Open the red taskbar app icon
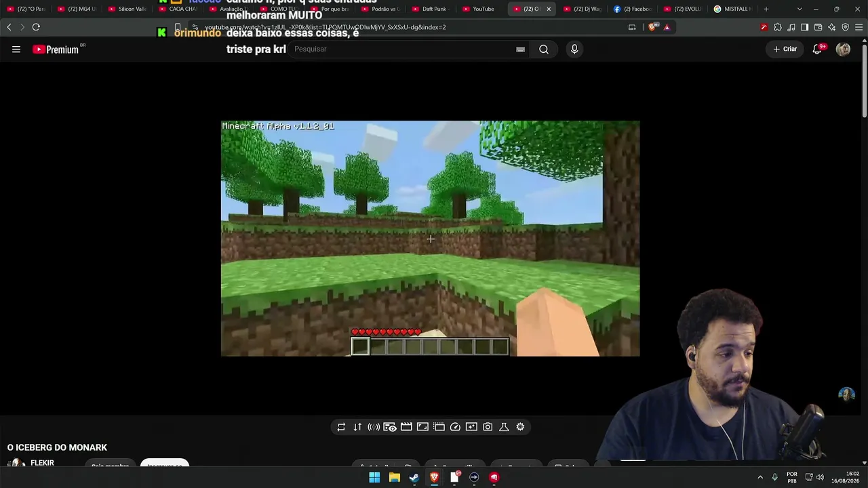 [x=494, y=477]
